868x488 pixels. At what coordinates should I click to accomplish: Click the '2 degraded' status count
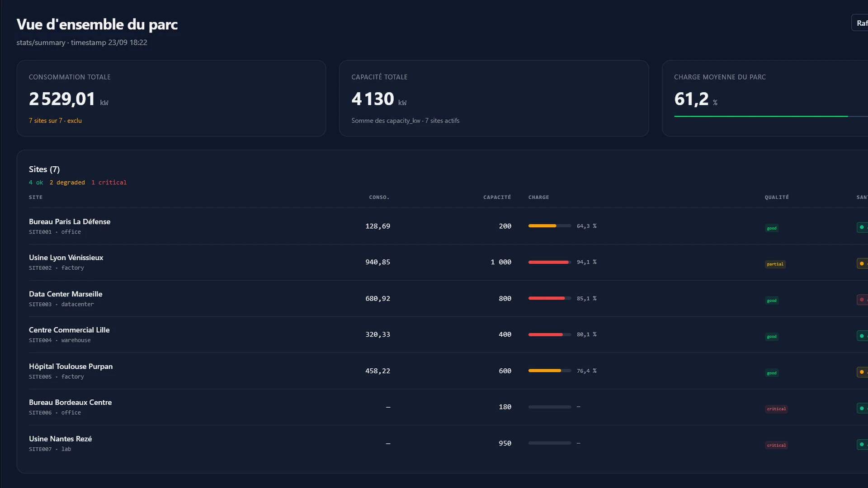point(67,183)
